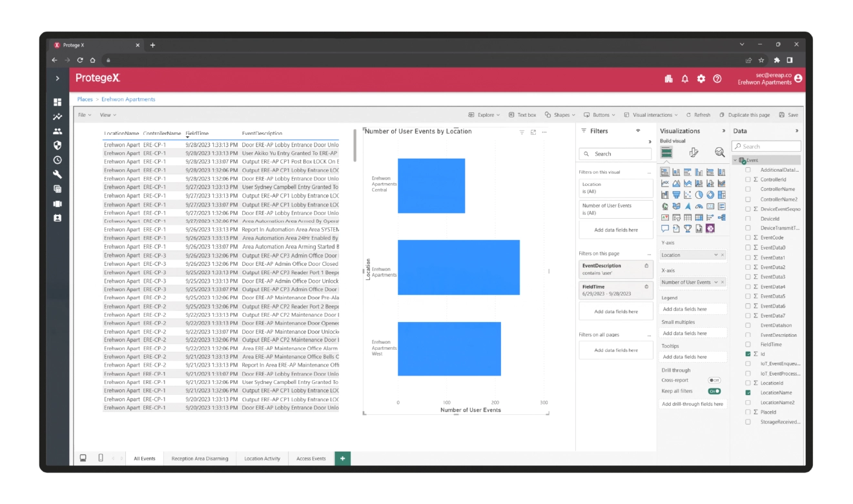Viewport: 853px width, 504px height.
Task: Select the funnel chart visual type
Action: (x=676, y=194)
